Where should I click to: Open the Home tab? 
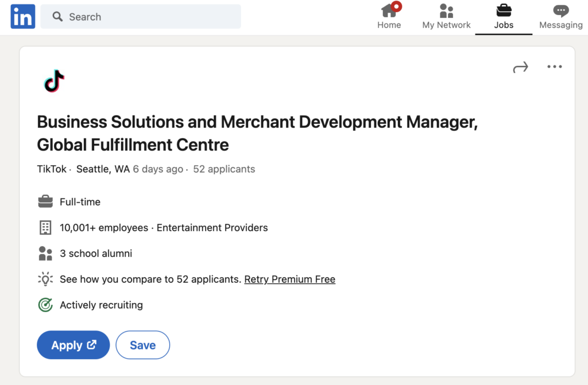pyautogui.click(x=389, y=17)
